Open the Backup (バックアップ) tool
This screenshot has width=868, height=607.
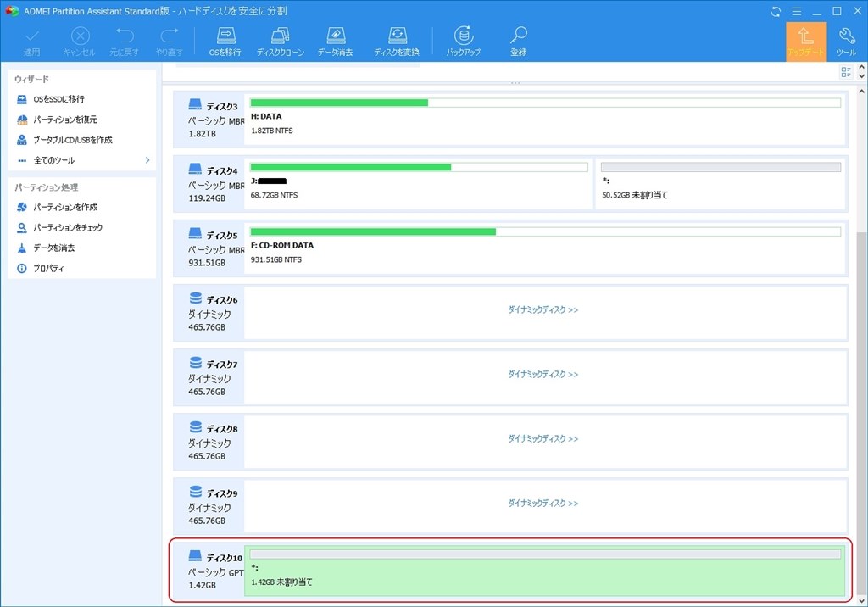tap(464, 42)
